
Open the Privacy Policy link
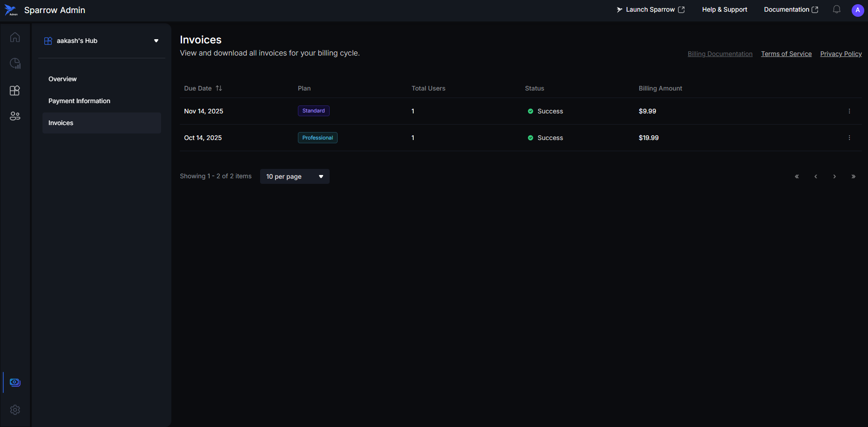click(840, 54)
